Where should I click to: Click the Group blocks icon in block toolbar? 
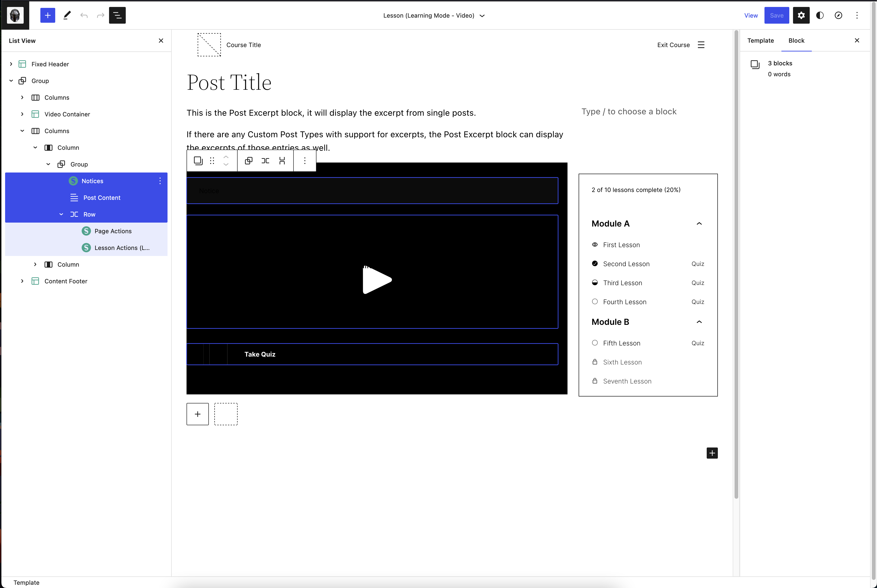coord(248,161)
